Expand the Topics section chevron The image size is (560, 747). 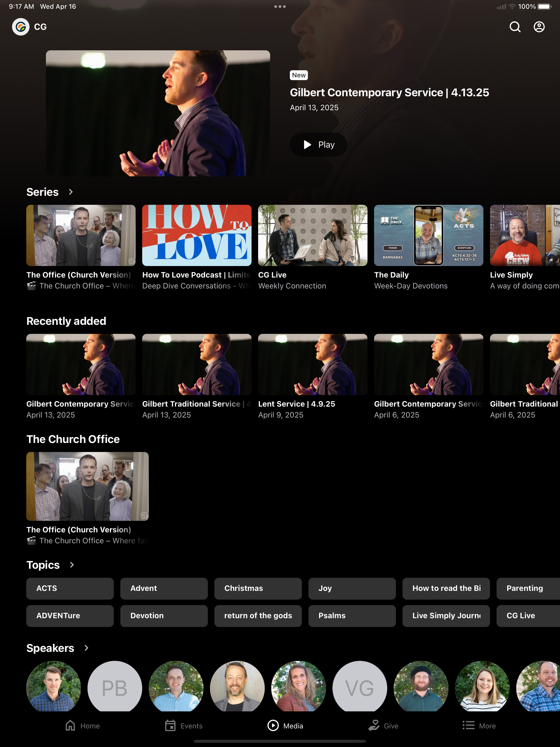[72, 565]
